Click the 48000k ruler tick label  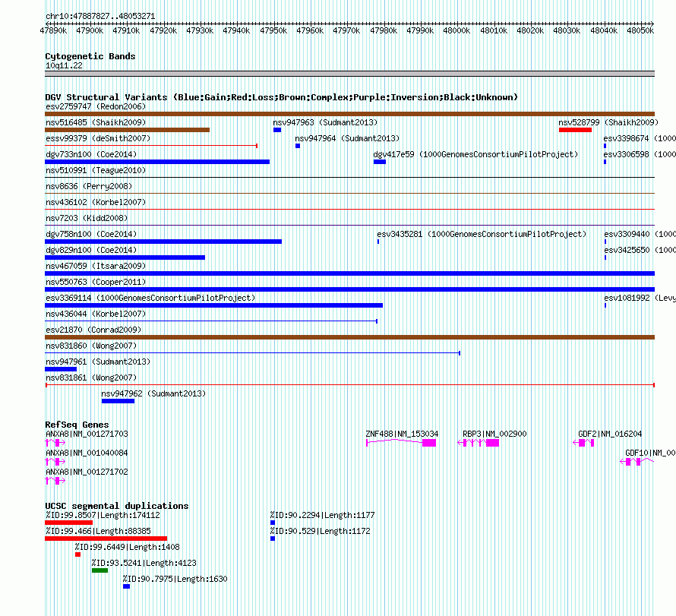coord(456,30)
